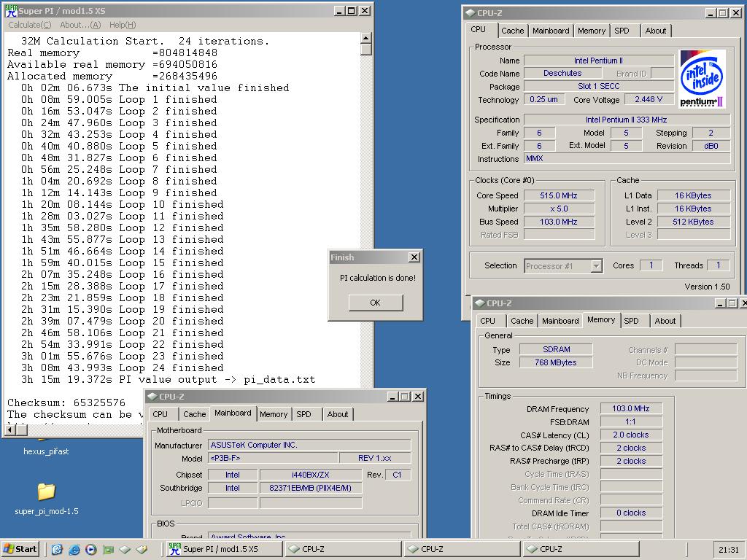Select About tab in Mainboard CPU-Z window
747x560 pixels.
coord(337,414)
